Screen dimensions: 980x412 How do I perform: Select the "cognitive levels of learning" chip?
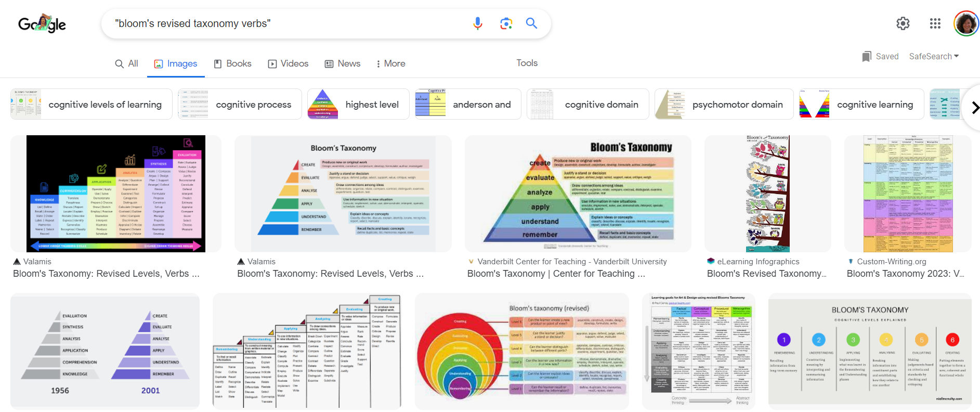click(x=92, y=105)
